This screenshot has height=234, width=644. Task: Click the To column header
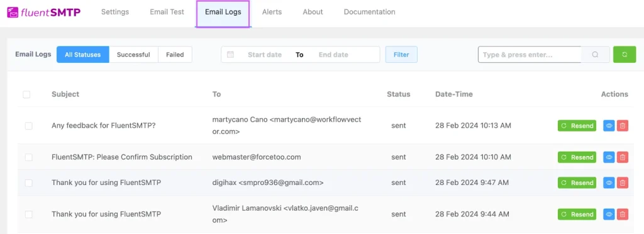click(x=216, y=94)
